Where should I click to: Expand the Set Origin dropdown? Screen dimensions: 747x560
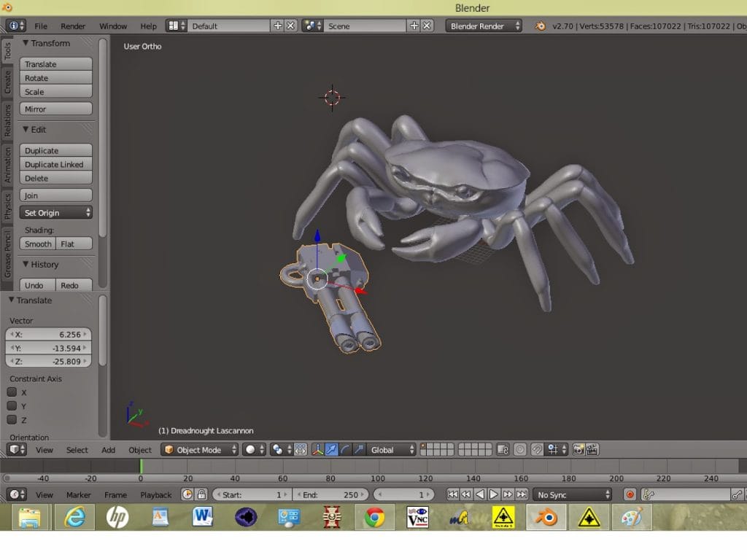57,213
